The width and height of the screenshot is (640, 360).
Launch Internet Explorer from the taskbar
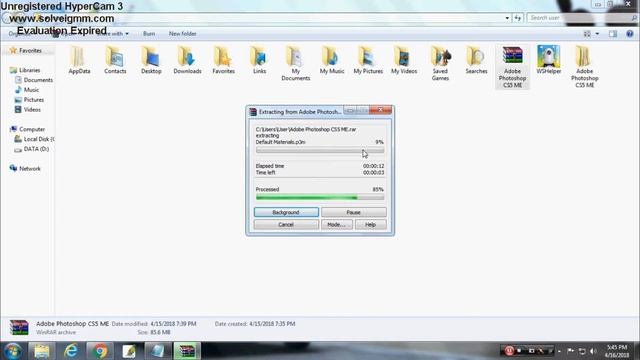point(71,351)
